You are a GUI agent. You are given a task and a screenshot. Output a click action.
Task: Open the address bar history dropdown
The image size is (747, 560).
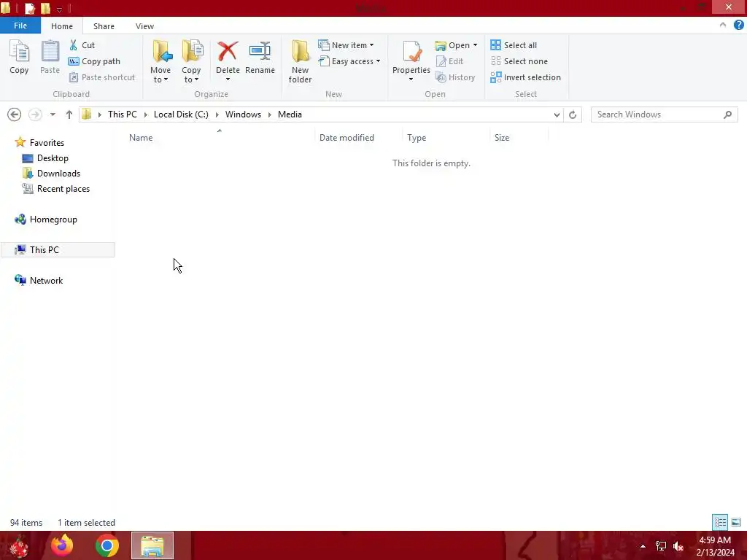coord(557,114)
